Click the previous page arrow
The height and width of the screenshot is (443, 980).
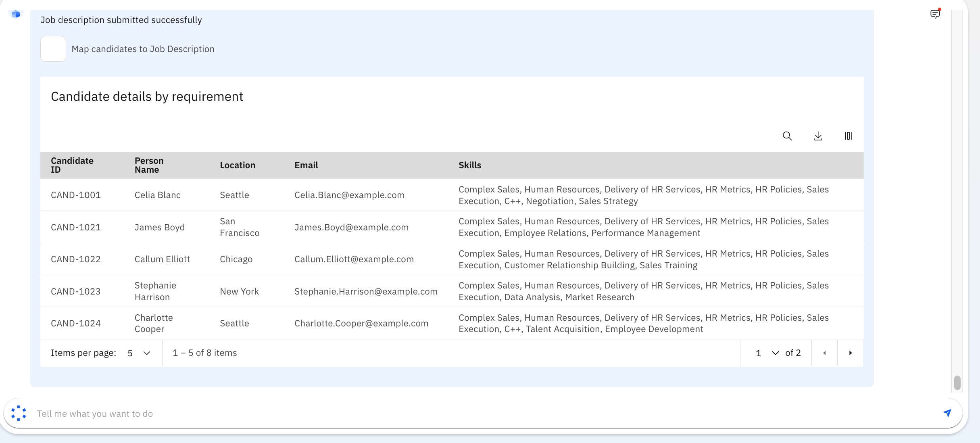point(824,353)
